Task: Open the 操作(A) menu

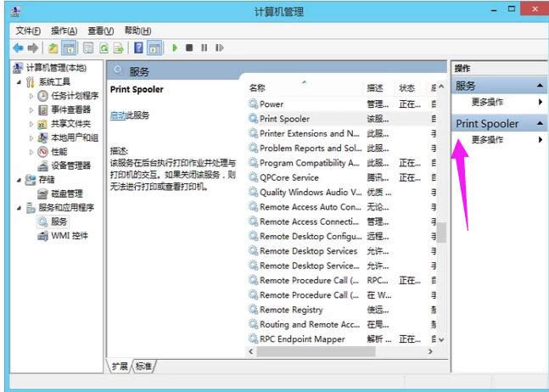Action: pyautogui.click(x=64, y=31)
